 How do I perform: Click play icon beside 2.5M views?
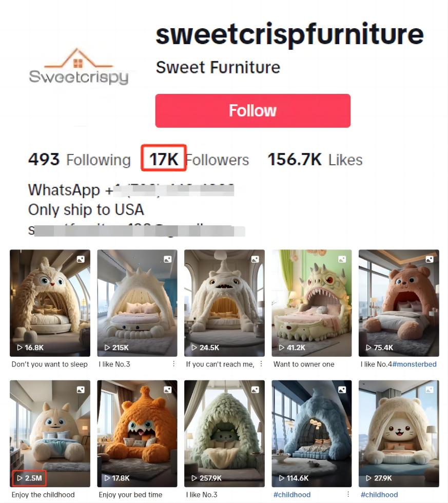pos(20,478)
